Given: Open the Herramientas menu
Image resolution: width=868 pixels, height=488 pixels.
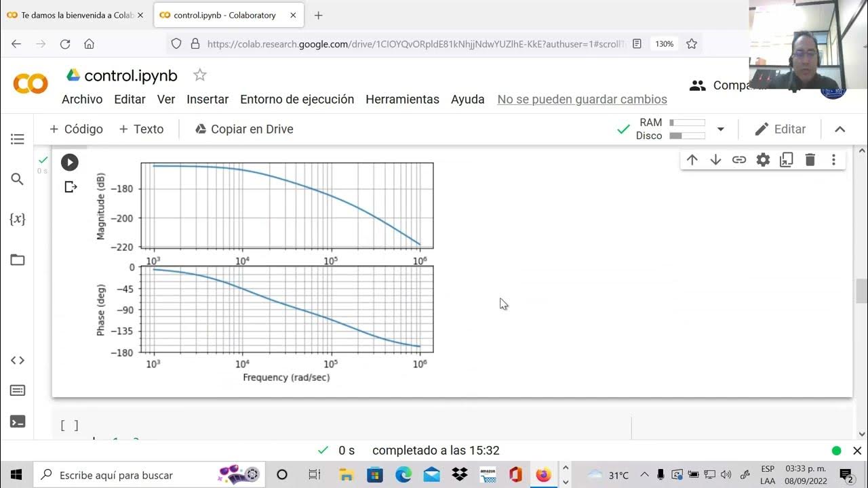Looking at the screenshot, I should [x=402, y=99].
